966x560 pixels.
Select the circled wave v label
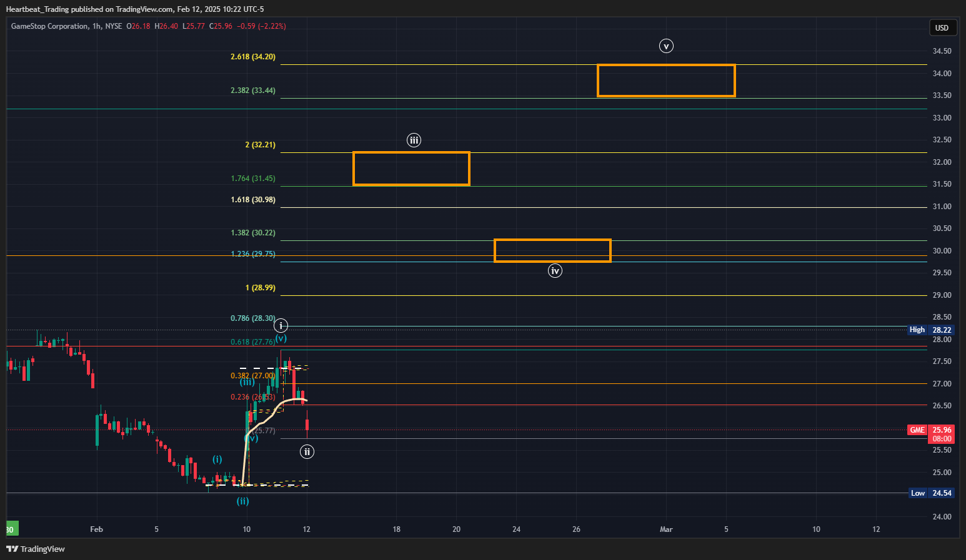click(666, 46)
